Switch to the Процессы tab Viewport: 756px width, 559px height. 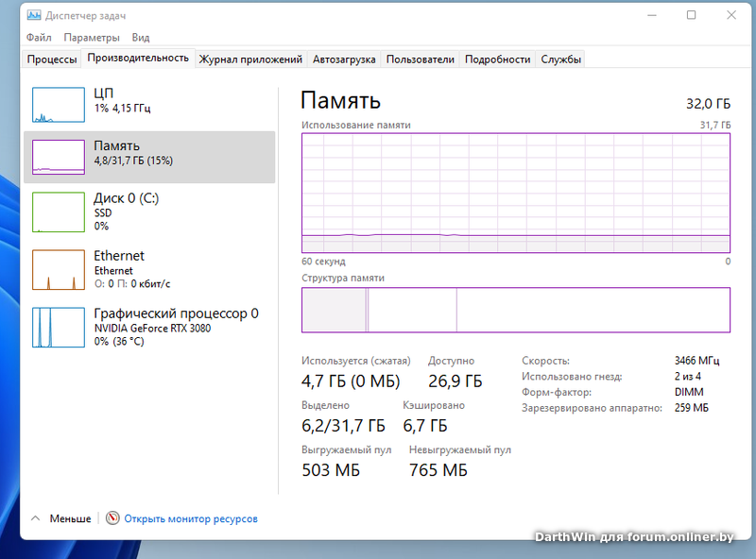click(52, 59)
